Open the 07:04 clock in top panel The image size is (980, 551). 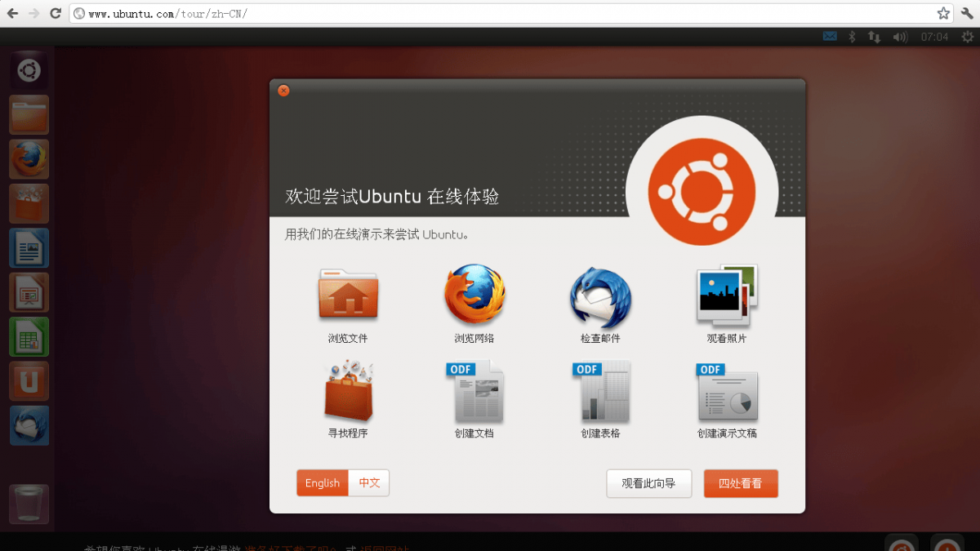(934, 37)
